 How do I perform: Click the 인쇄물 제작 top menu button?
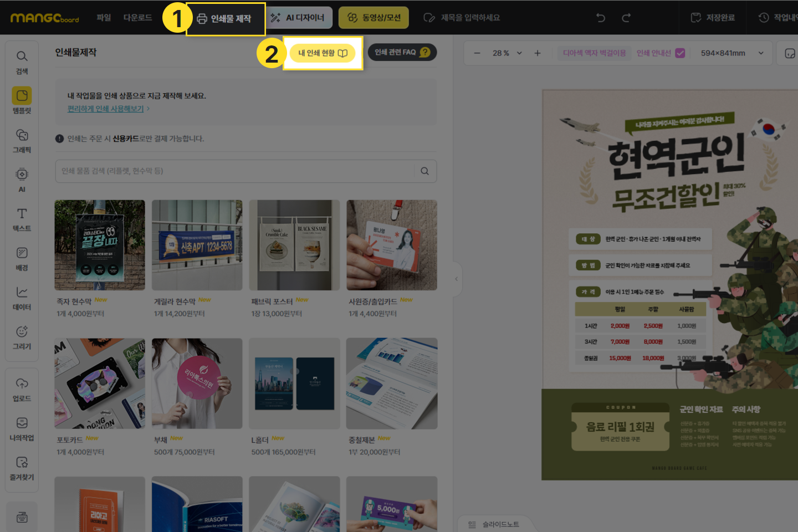click(x=225, y=19)
